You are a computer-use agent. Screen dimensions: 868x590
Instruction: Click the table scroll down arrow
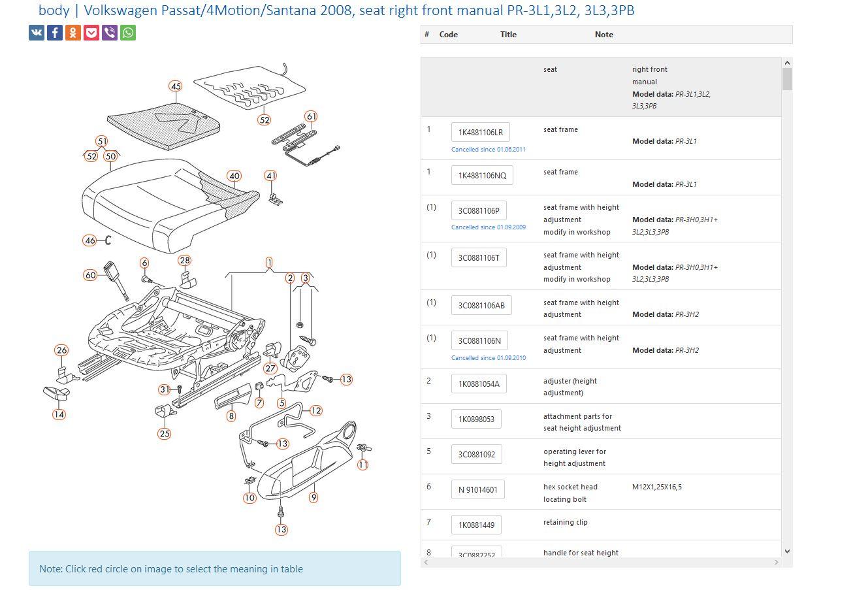[x=787, y=551]
